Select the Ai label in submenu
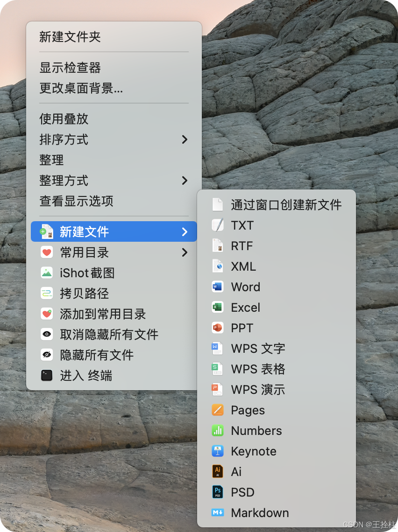The height and width of the screenshot is (532, 398). (x=236, y=472)
